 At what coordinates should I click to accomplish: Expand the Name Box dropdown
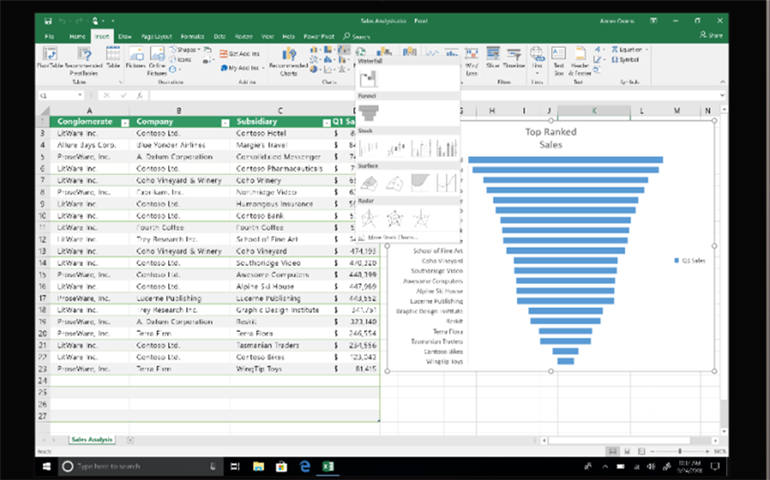80,95
